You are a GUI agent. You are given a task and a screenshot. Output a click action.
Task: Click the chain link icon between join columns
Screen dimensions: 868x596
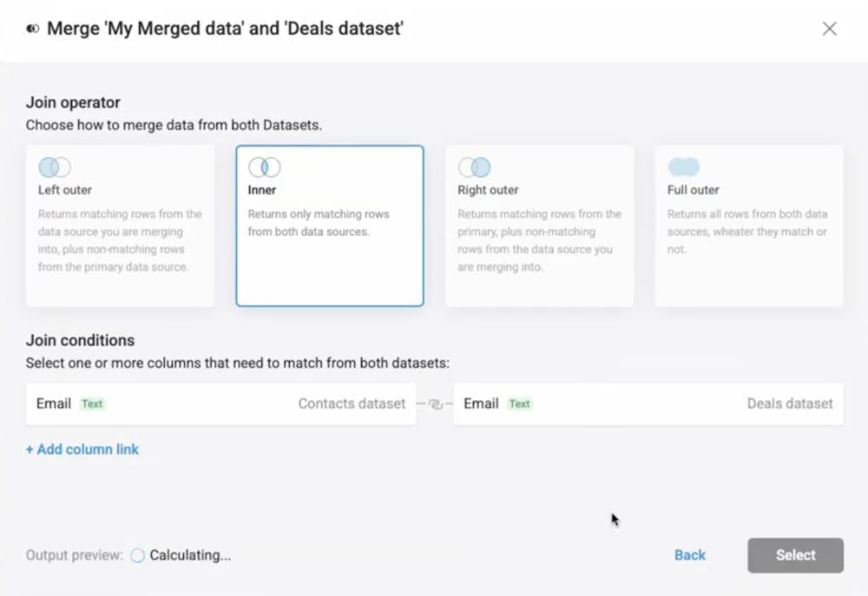(434, 403)
